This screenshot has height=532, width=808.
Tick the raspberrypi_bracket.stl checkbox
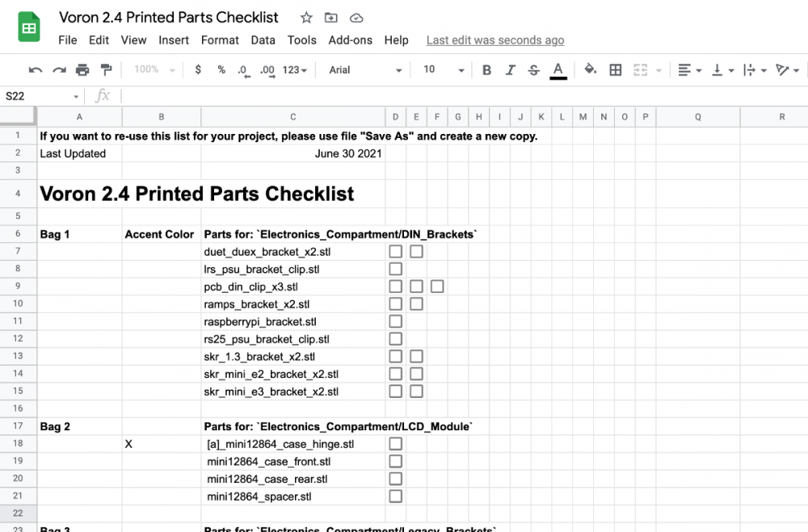tap(395, 321)
